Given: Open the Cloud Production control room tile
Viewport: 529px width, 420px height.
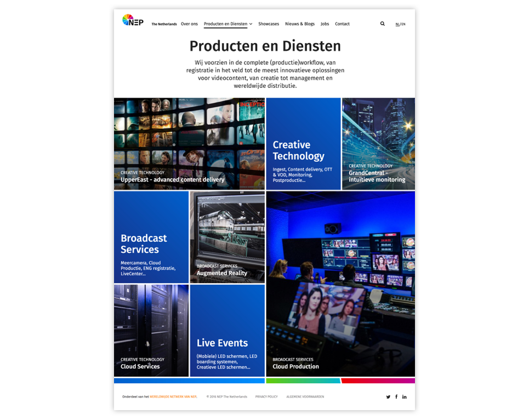Looking at the screenshot, I should [340, 284].
